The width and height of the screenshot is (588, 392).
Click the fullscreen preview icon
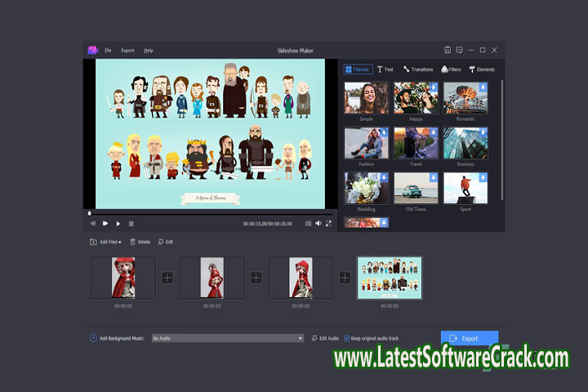pyautogui.click(x=328, y=223)
